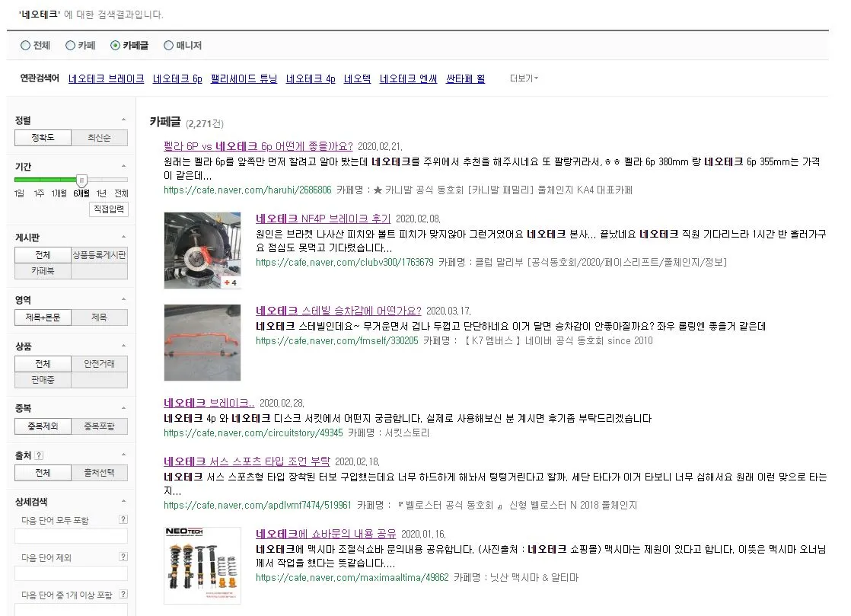Open related search 네오테크 4p

point(311,79)
